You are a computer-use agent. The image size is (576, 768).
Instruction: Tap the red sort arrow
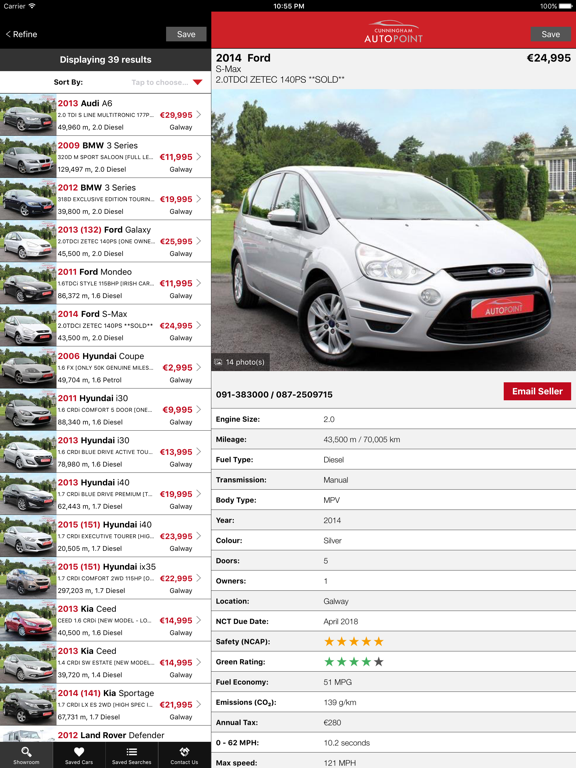(197, 82)
